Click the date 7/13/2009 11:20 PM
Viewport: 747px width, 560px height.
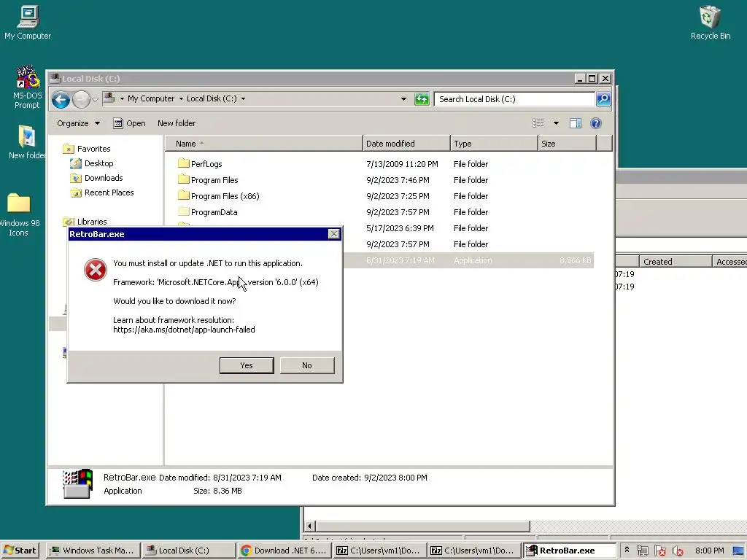click(402, 164)
